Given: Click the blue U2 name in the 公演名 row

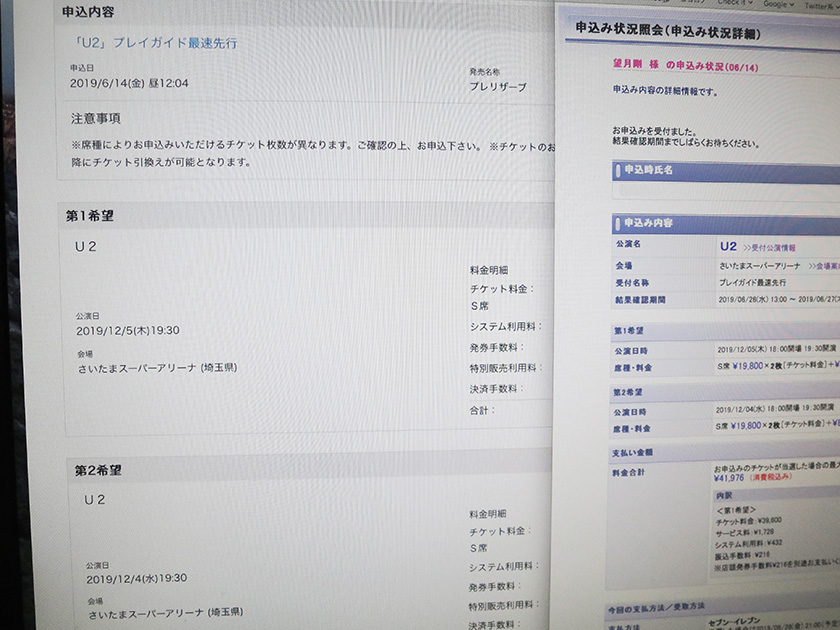Looking at the screenshot, I should tap(728, 246).
